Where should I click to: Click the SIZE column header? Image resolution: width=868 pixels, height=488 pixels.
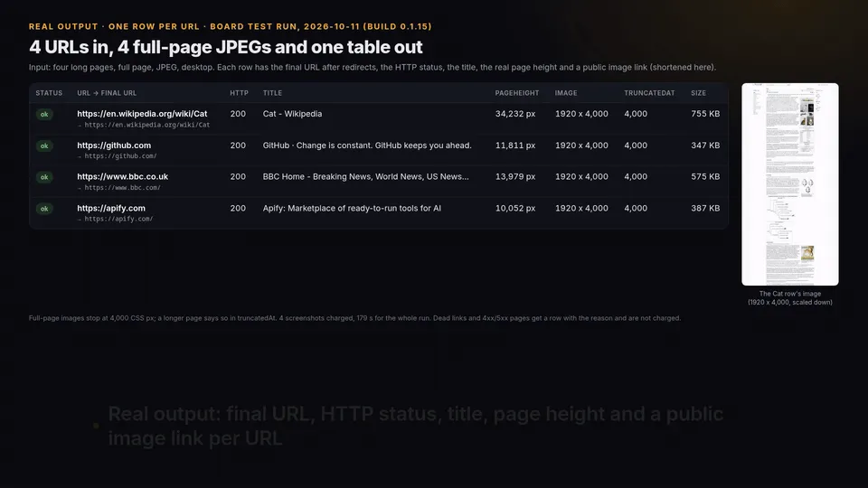click(698, 93)
